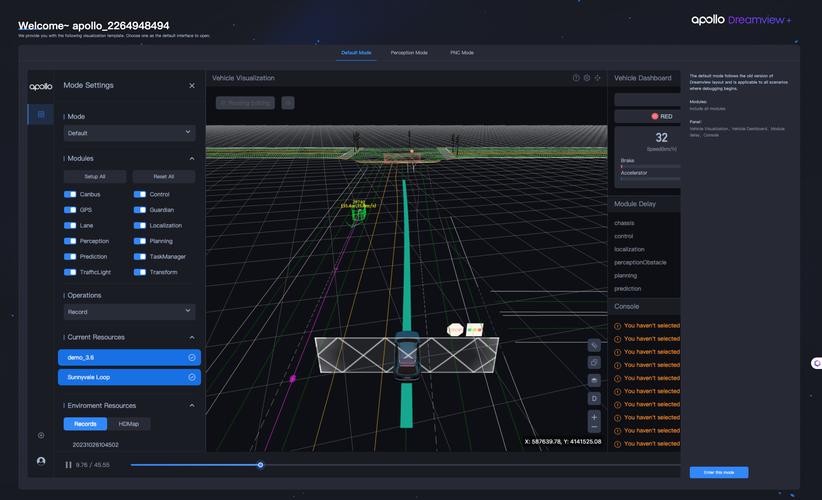The width and height of the screenshot is (822, 500).
Task: Pause the record playback
Action: coord(68,465)
